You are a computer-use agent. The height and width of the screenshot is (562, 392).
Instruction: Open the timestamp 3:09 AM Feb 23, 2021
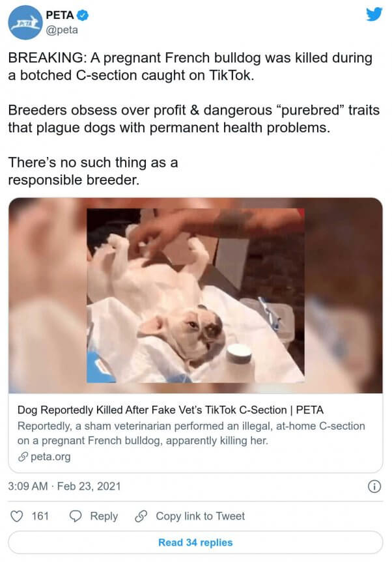[64, 486]
